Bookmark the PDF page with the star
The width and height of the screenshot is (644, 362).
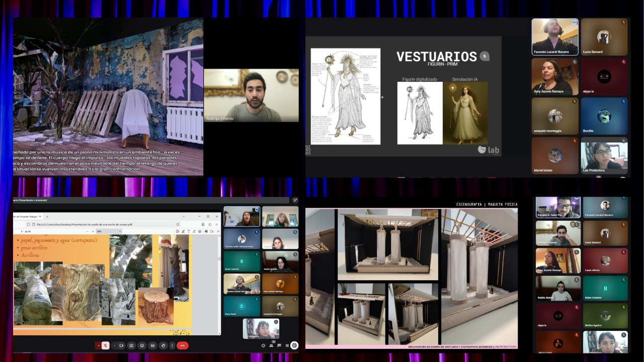(x=178, y=224)
